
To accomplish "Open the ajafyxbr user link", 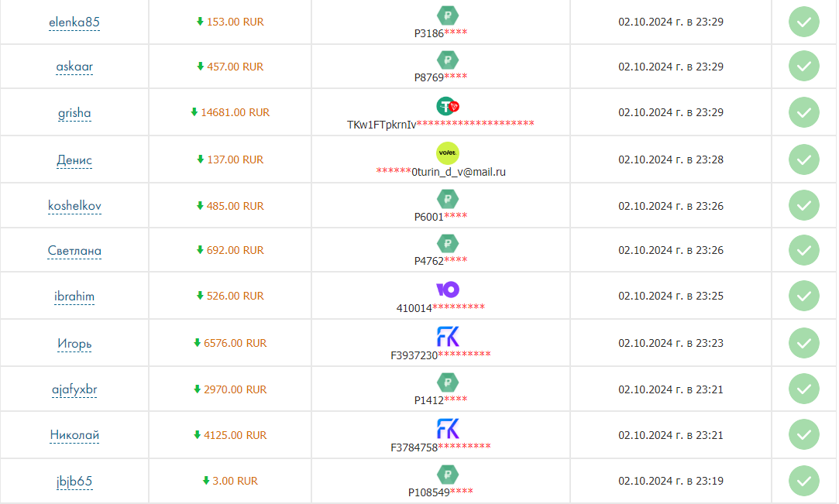I will pyautogui.click(x=74, y=389).
